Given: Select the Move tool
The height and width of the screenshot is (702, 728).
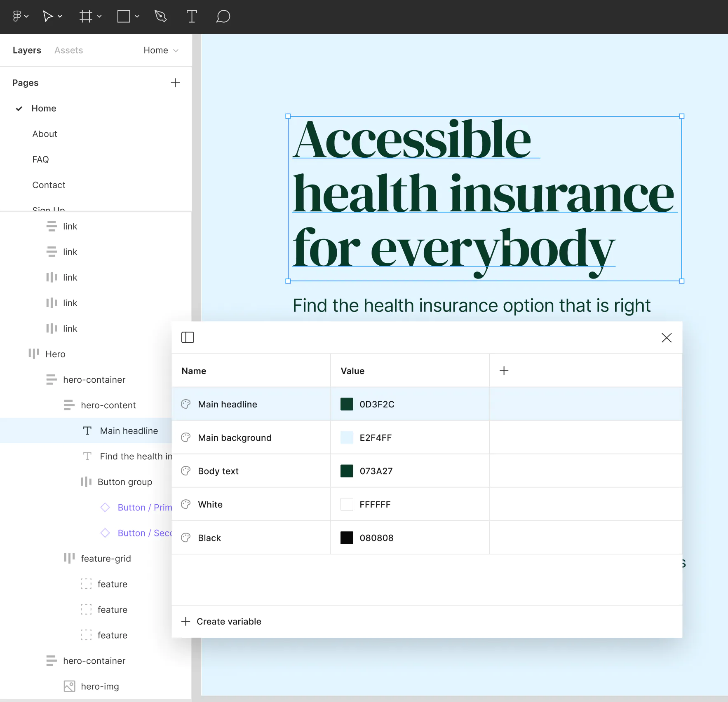Looking at the screenshot, I should [48, 16].
